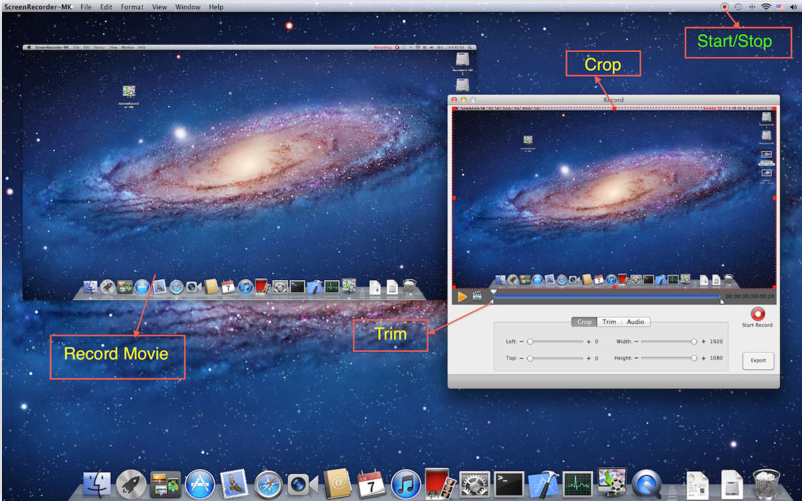The height and width of the screenshot is (501, 802).
Task: Open the Format menu
Action: (132, 7)
